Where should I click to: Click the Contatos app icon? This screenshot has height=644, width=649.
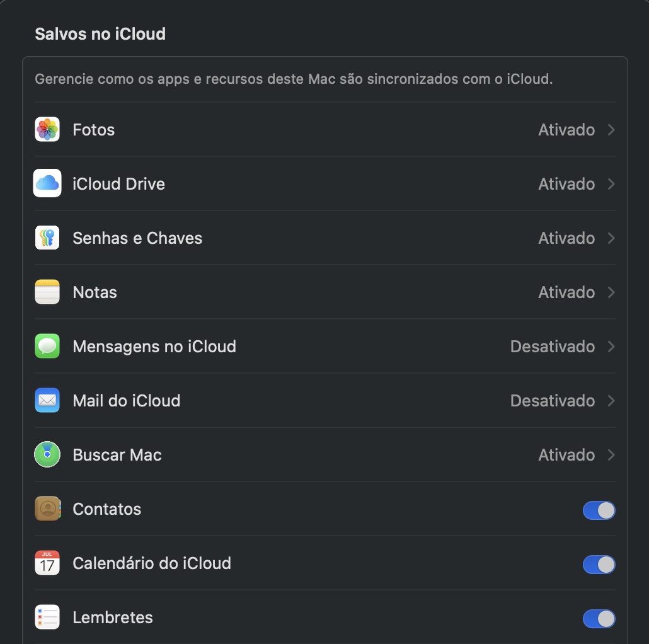point(47,509)
